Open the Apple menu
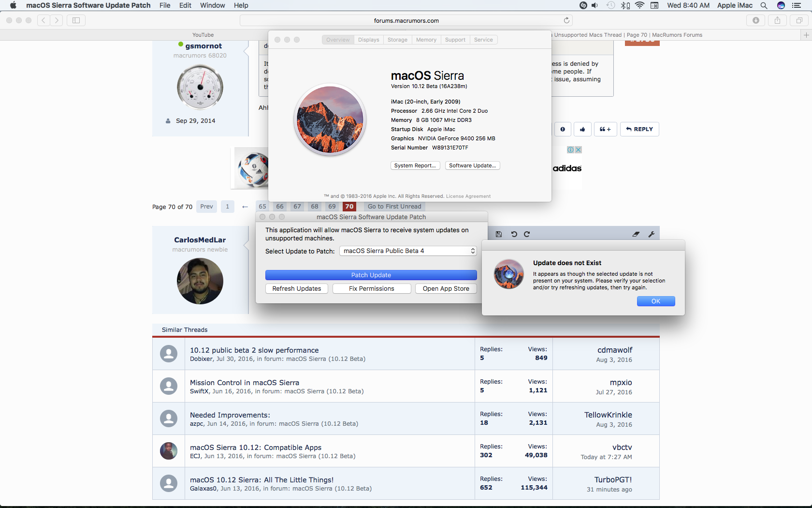 pos(13,5)
